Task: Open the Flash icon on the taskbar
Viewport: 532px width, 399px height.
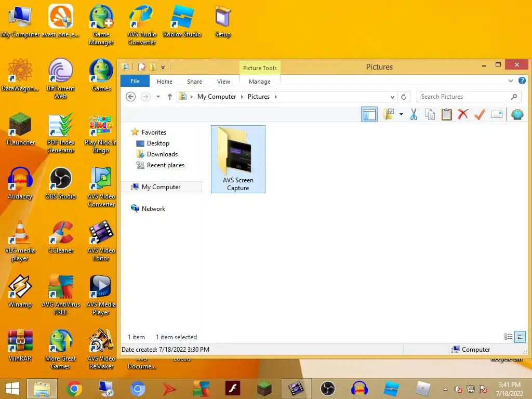Action: pyautogui.click(x=233, y=389)
